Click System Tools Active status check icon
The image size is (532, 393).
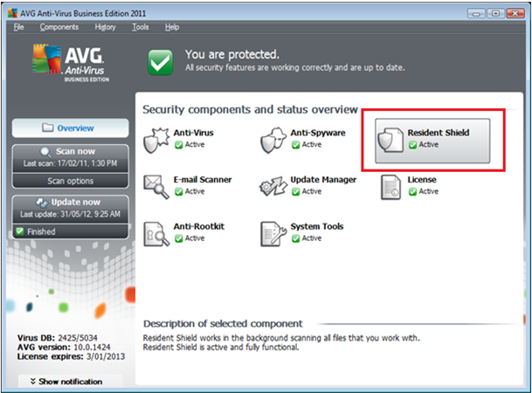(x=295, y=238)
